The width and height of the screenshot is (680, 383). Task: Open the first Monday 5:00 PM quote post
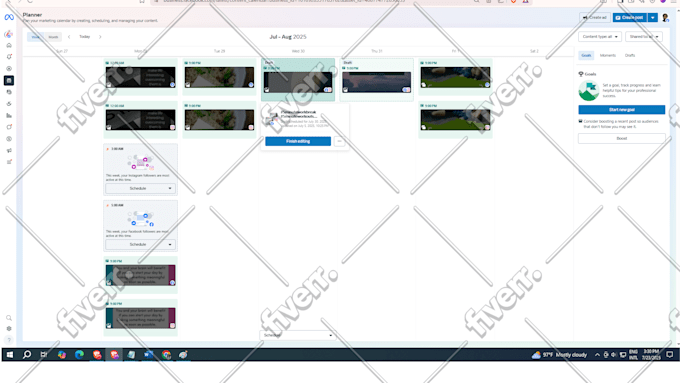click(141, 275)
